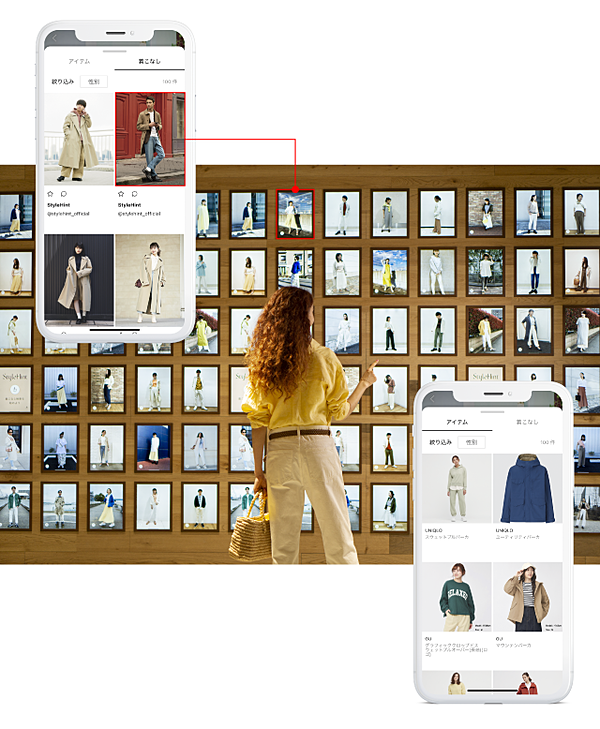The height and width of the screenshot is (729, 600).
Task: Open comments on the red door outfit post
Action: coord(134,194)
